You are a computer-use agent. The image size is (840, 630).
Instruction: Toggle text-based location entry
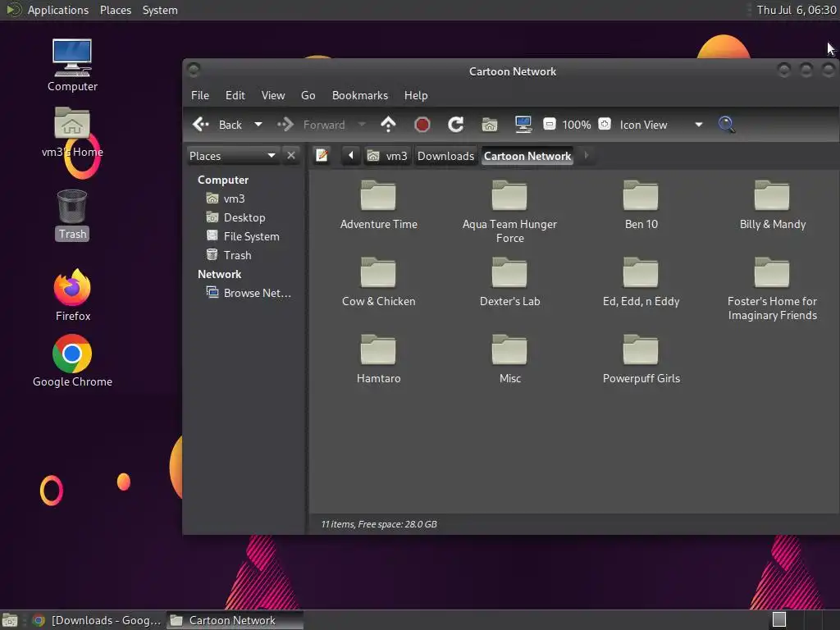point(322,156)
